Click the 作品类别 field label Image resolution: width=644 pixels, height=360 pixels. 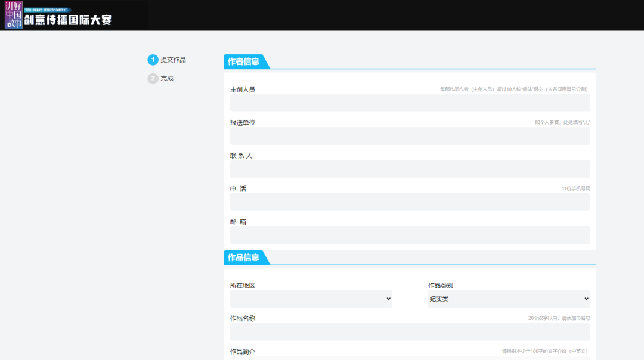[x=441, y=285]
